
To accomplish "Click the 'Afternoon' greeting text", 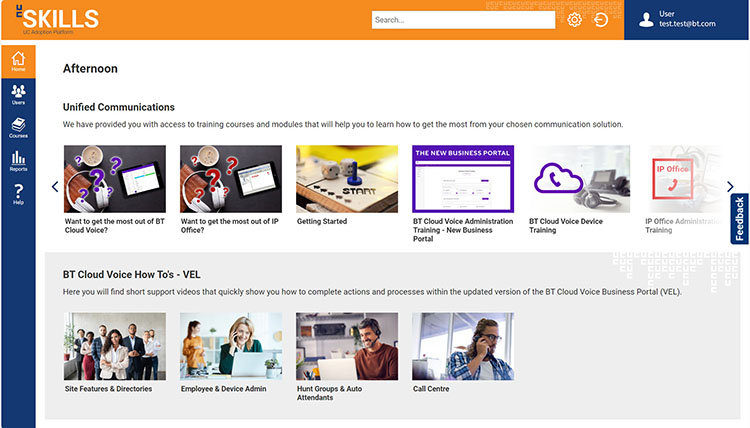I will click(x=90, y=68).
